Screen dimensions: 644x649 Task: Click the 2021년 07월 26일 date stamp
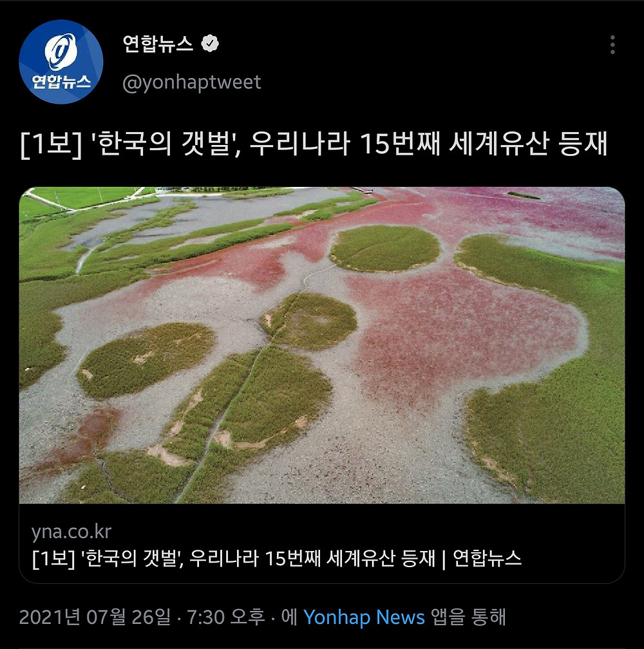[x=95, y=617]
